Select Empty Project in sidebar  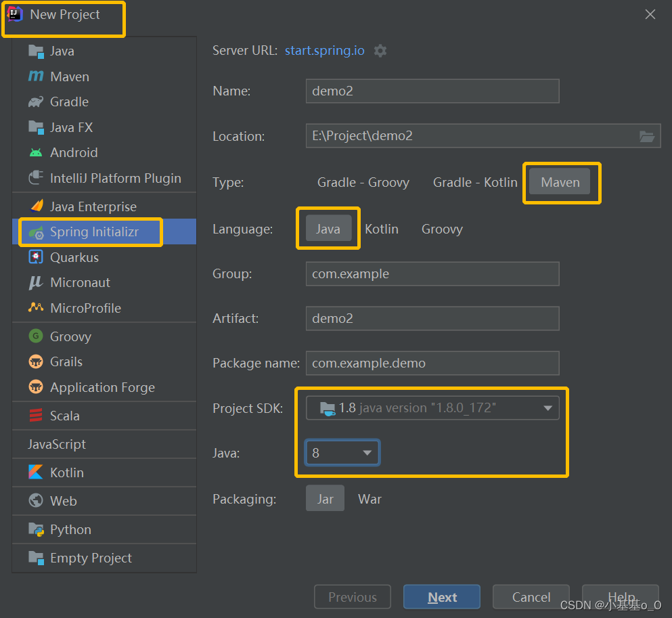pyautogui.click(x=104, y=558)
